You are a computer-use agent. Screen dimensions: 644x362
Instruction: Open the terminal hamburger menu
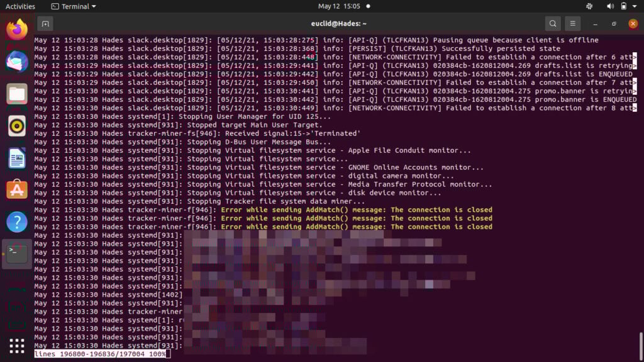[x=572, y=24]
